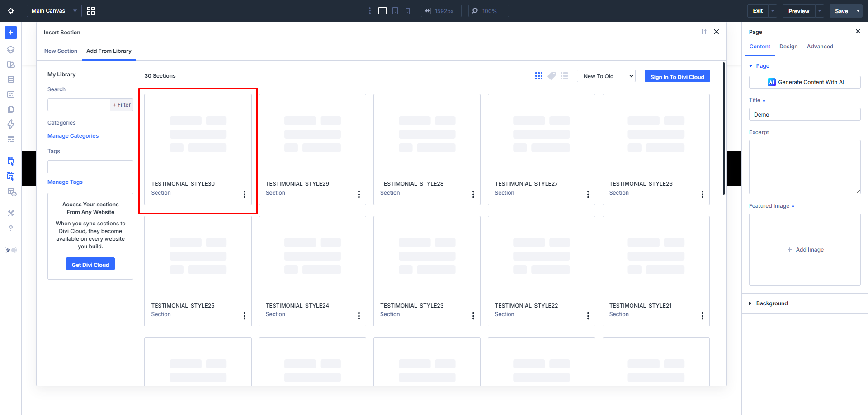Switch to phone view icon
868x415 pixels.
pos(408,11)
